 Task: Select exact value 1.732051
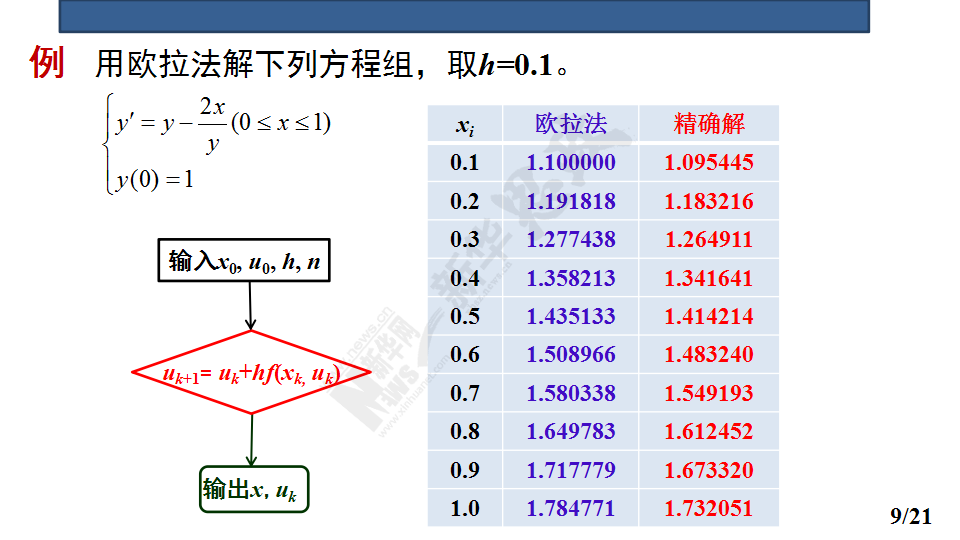709,508
